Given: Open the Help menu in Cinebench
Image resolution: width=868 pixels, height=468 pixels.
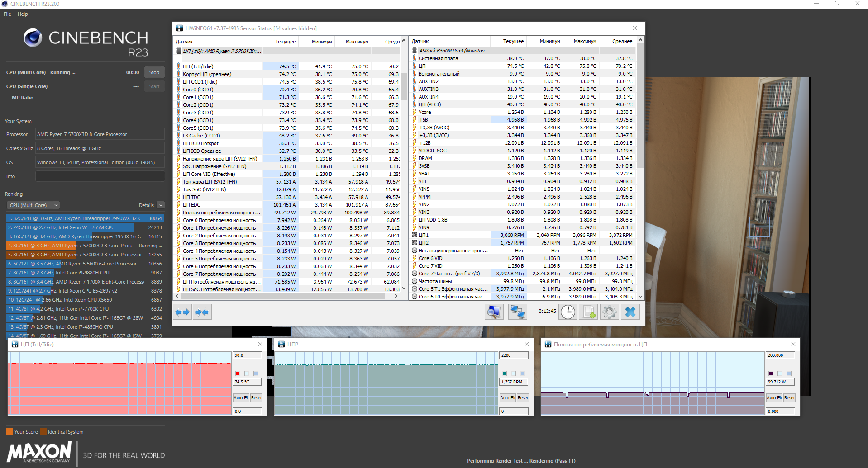Looking at the screenshot, I should [23, 14].
